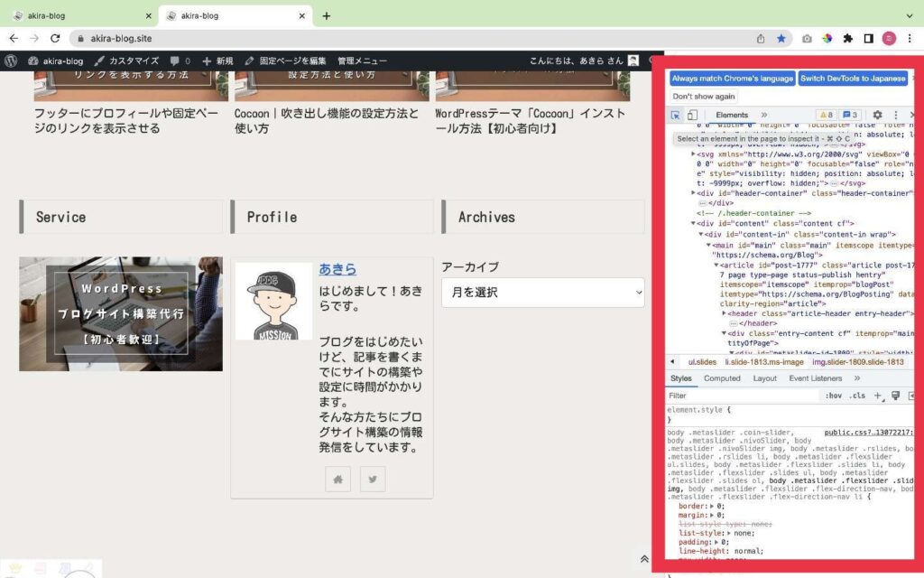This screenshot has height=578, width=924.
Task: Click the address bar showing akira-blog.site
Action: (412, 38)
